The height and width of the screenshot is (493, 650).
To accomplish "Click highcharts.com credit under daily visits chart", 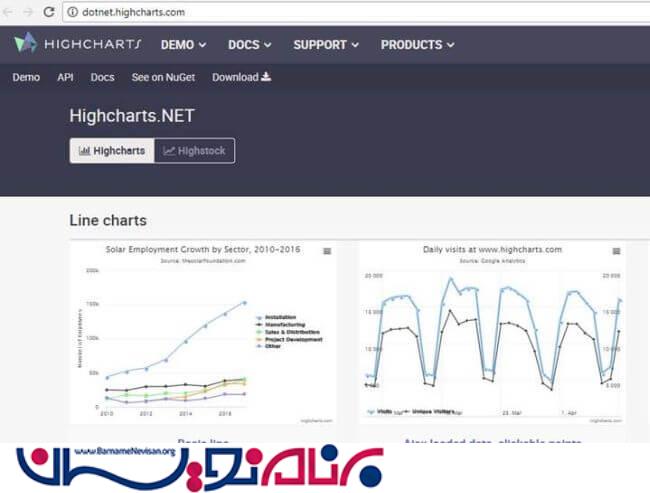I will [x=606, y=421].
